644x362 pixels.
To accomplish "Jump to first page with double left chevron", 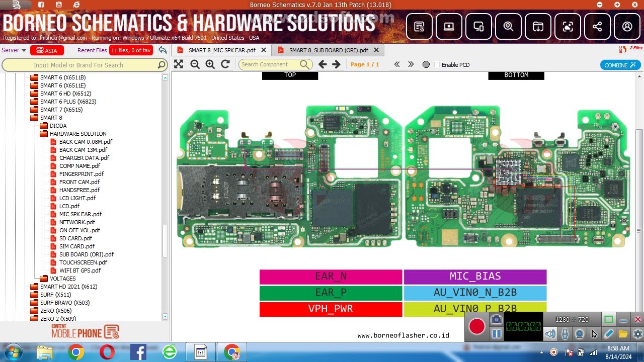I will pos(397,64).
